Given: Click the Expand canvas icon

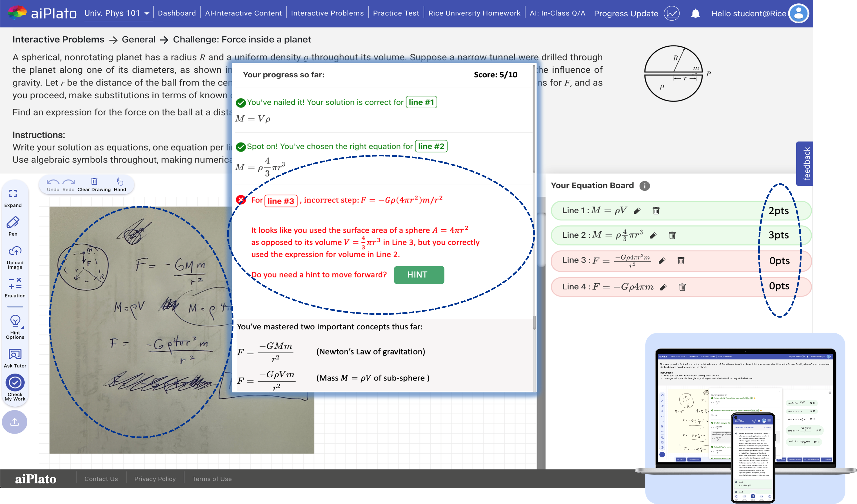Looking at the screenshot, I should pyautogui.click(x=13, y=194).
